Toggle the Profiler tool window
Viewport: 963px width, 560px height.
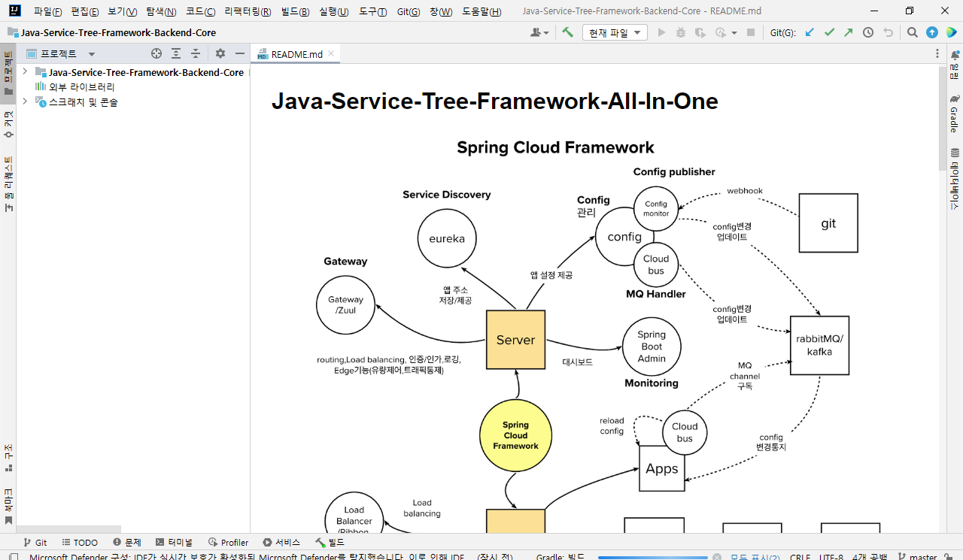point(229,542)
